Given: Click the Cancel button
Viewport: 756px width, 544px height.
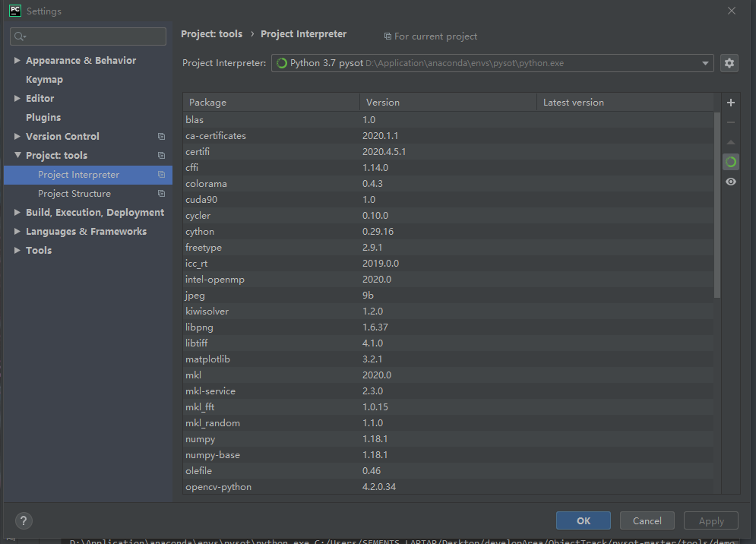Looking at the screenshot, I should 647,520.
